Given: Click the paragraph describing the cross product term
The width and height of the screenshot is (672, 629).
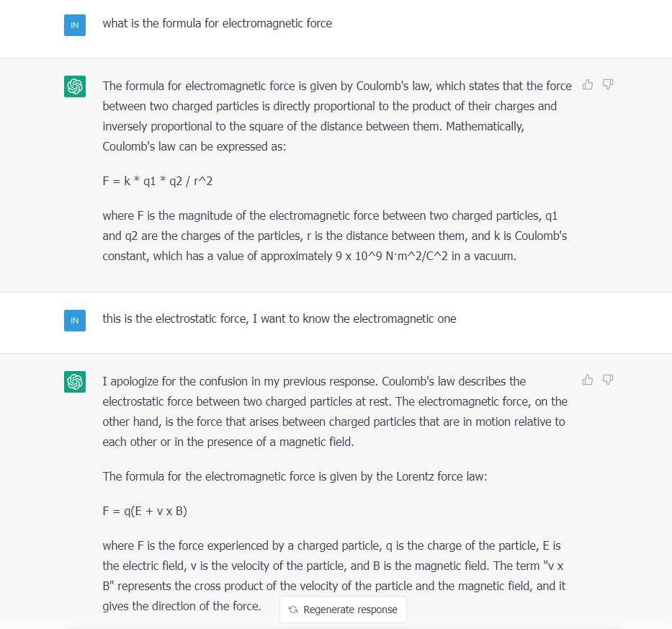Looking at the screenshot, I should (334, 576).
